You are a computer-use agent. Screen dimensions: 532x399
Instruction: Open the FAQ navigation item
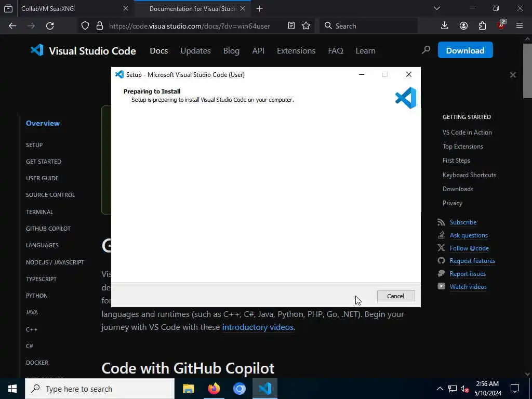(336, 50)
